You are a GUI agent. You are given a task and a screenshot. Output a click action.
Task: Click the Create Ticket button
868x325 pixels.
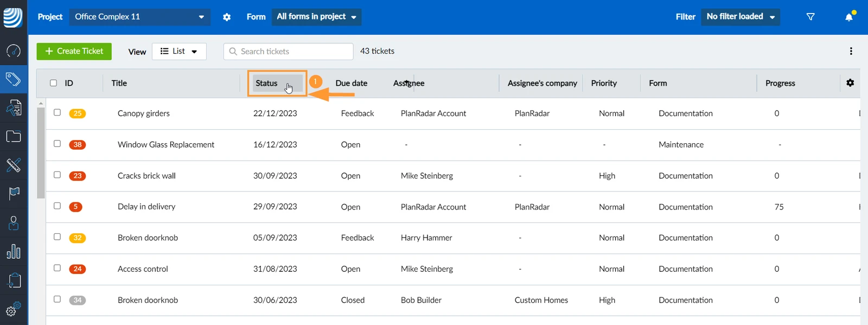[74, 51]
